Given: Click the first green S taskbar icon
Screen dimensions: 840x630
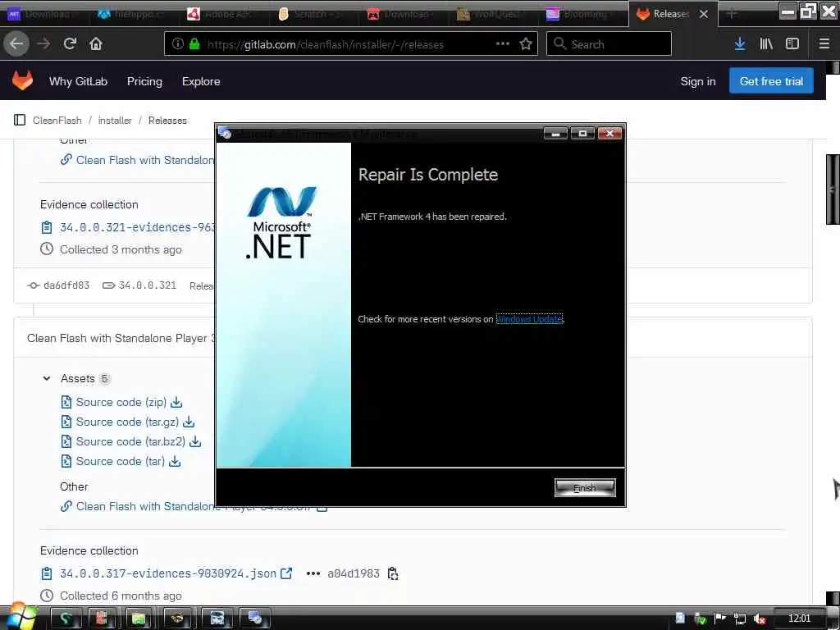Looking at the screenshot, I should [66, 619].
